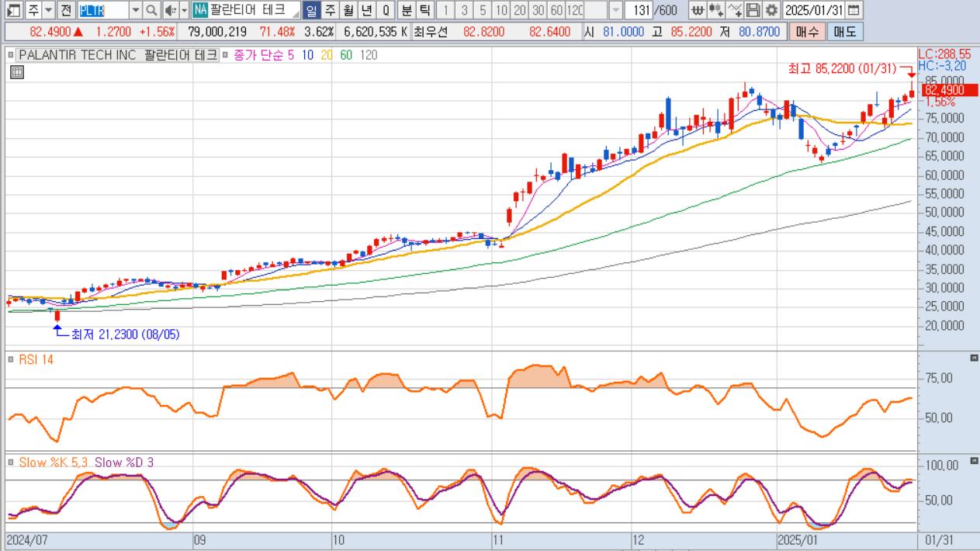
Task: Expand the ticker history dropdown arrow
Action: 136,10
